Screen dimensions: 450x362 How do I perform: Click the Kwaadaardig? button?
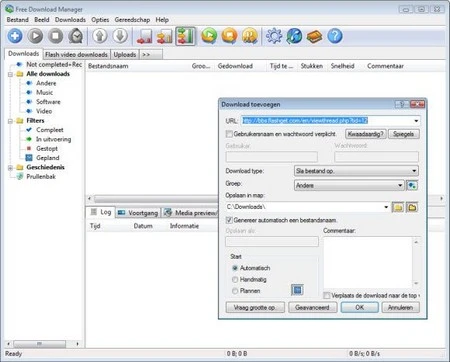click(366, 134)
